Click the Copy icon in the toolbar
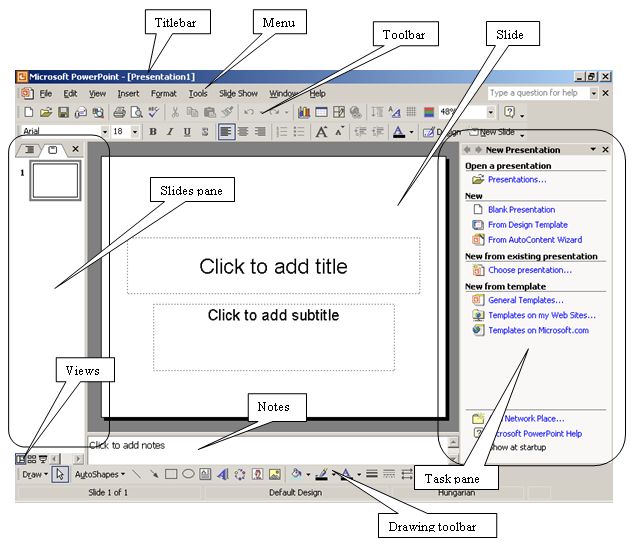This screenshot has height=548, width=633. (x=192, y=112)
